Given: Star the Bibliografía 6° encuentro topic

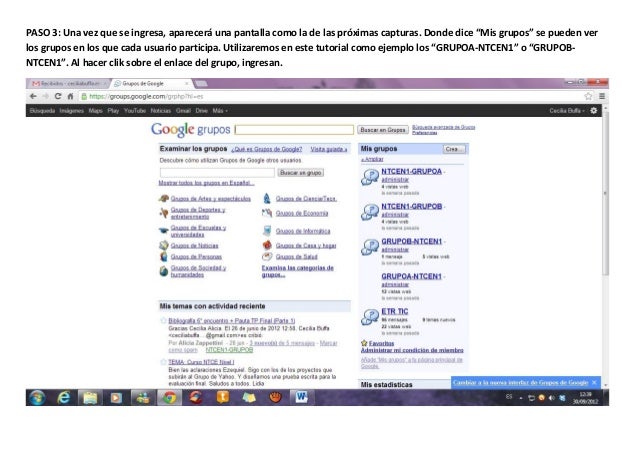Looking at the screenshot, I should 163,321.
